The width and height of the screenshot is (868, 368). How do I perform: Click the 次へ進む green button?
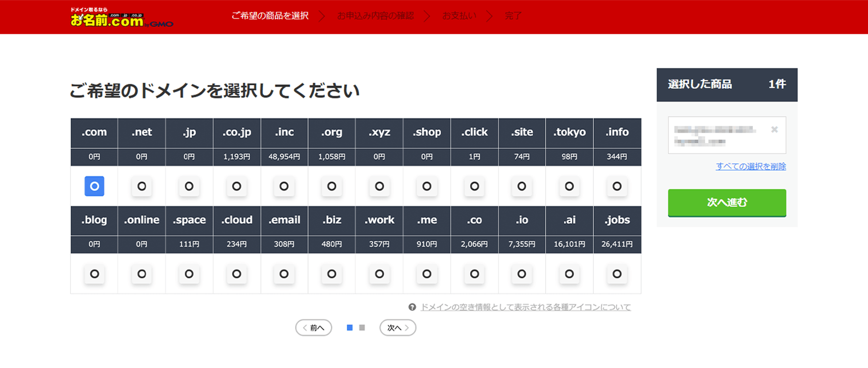726,203
